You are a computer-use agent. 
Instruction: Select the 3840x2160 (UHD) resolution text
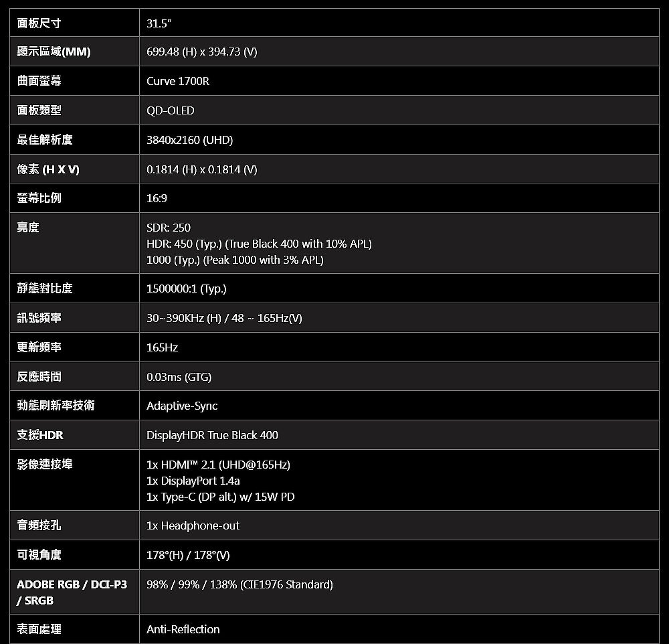[x=190, y=140]
